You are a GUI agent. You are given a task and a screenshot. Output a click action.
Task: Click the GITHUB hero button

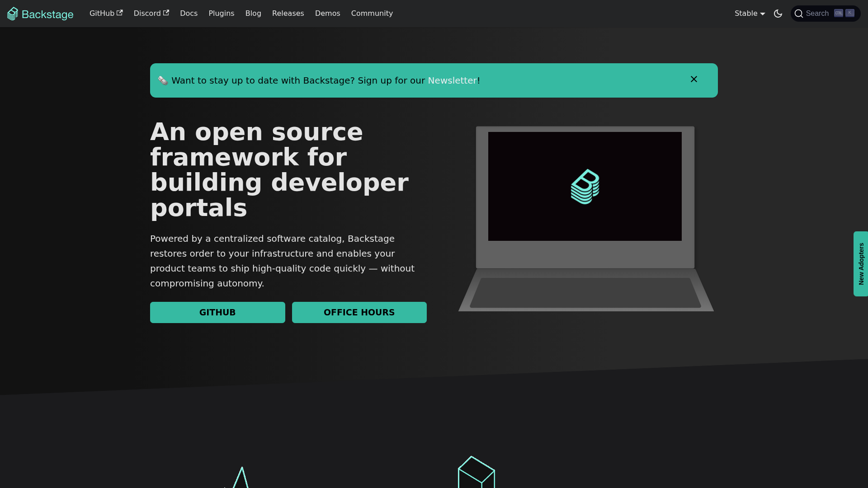tap(217, 312)
